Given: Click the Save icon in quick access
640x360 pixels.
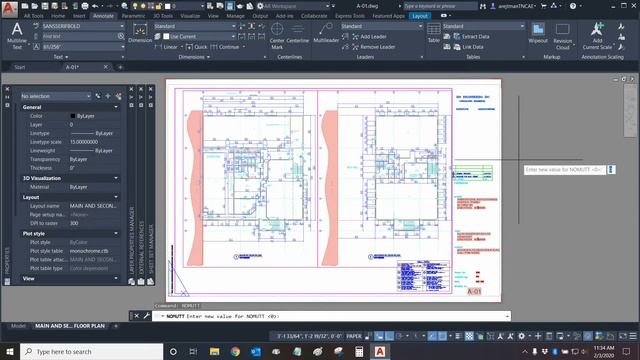Looking at the screenshot, I should click(45, 6).
